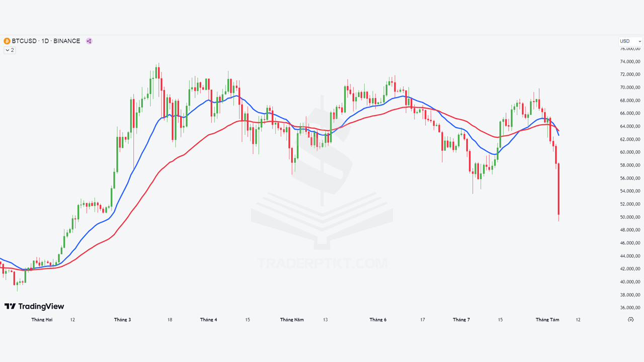Select the last large red candle
This screenshot has height=362, width=644.
[559, 189]
